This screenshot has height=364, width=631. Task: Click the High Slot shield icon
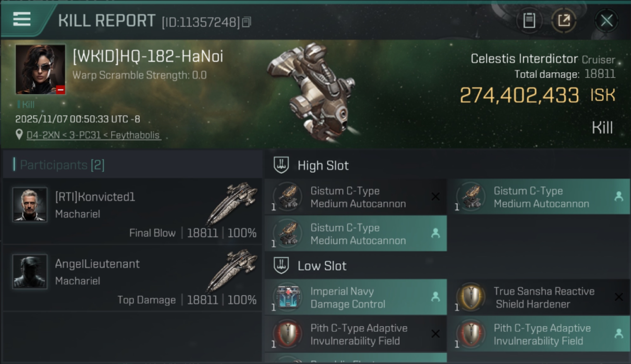(x=282, y=165)
